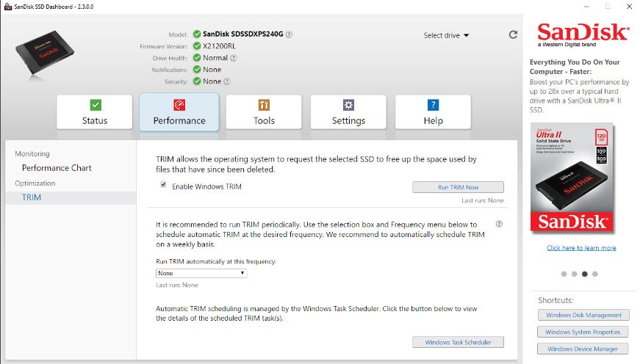Expand the Select drive dropdown
This screenshot has height=364, width=640.
tap(446, 35)
